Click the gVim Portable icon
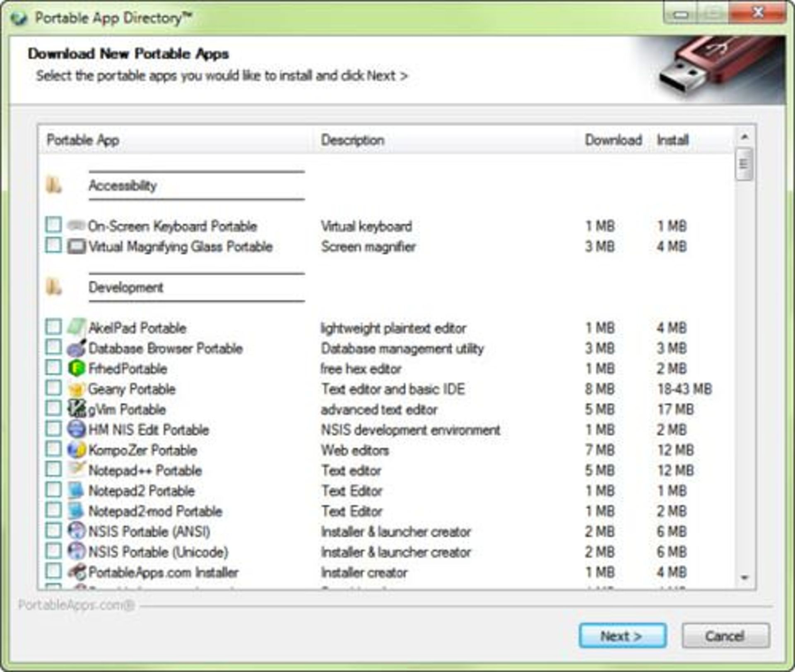 (x=76, y=409)
